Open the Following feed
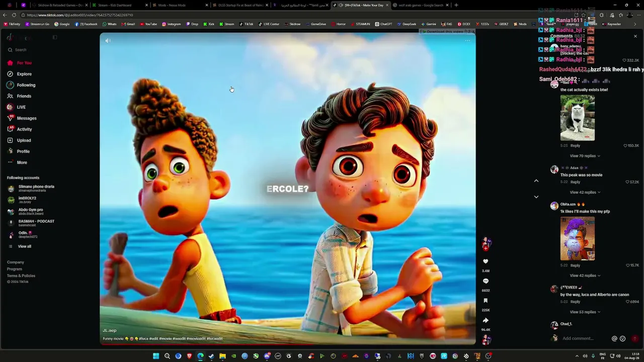This screenshot has width=644, height=362. tap(21, 85)
